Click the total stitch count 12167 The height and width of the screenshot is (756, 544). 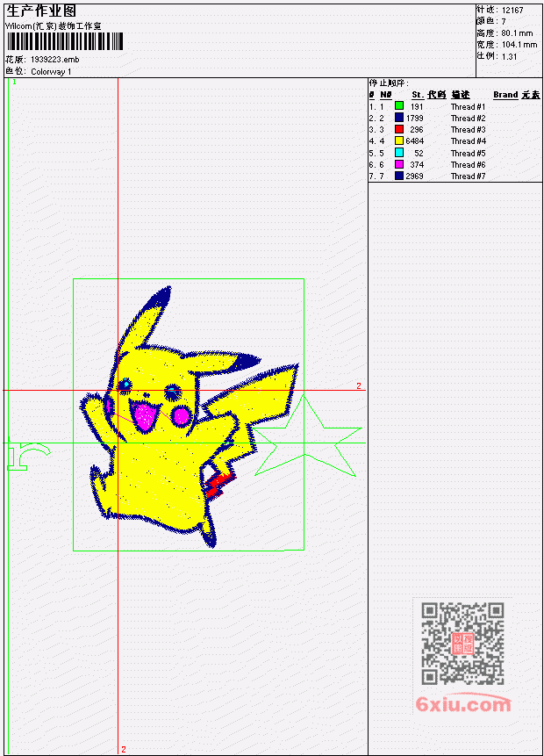tap(512, 11)
